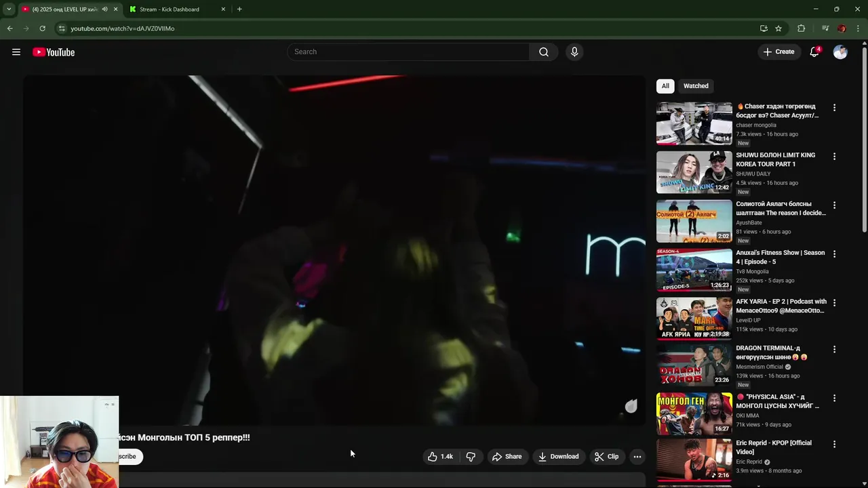Open the Mesmerism Official channel name

pos(759,367)
